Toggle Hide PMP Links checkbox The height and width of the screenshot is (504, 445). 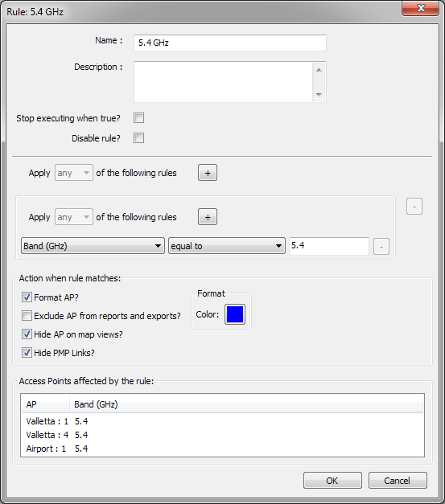click(x=27, y=353)
